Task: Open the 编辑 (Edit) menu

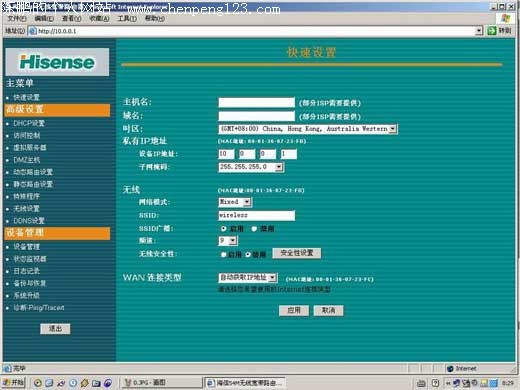Action: click(44, 19)
